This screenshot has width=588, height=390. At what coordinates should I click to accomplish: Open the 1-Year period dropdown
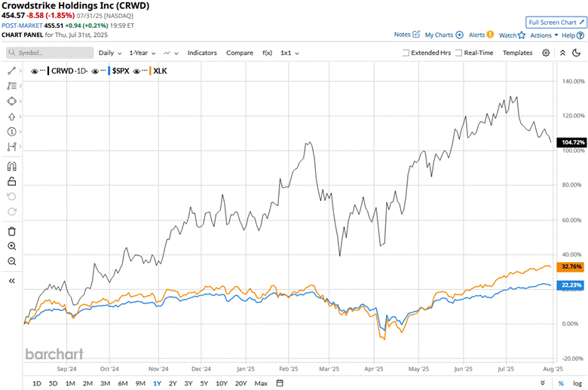click(x=142, y=53)
